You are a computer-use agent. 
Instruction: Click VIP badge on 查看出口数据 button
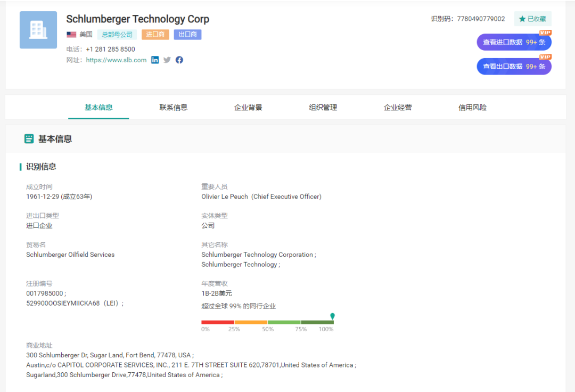[x=545, y=57]
